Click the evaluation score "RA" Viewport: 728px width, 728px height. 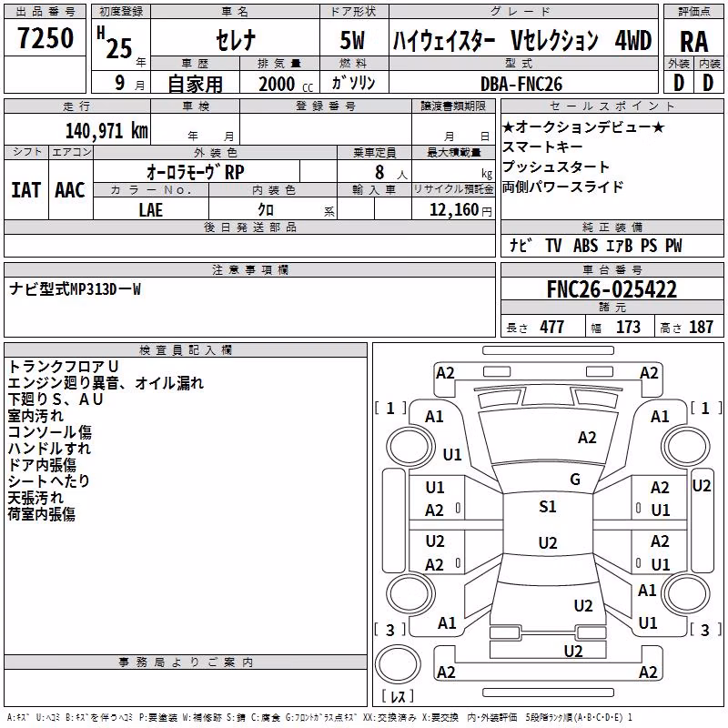[x=693, y=42]
